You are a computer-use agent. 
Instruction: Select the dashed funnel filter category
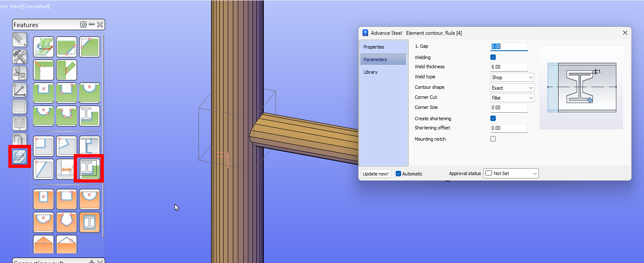tap(20, 124)
